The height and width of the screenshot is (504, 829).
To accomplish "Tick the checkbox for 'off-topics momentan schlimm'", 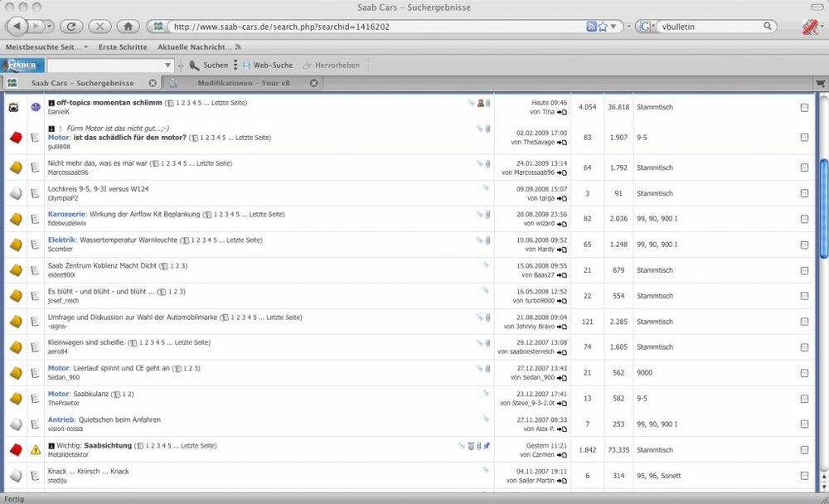I will [804, 108].
